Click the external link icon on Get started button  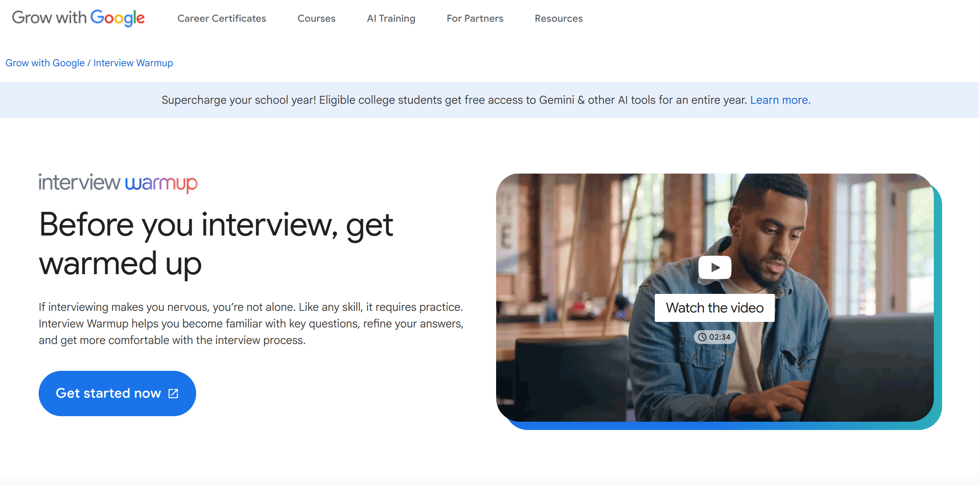[x=173, y=393]
